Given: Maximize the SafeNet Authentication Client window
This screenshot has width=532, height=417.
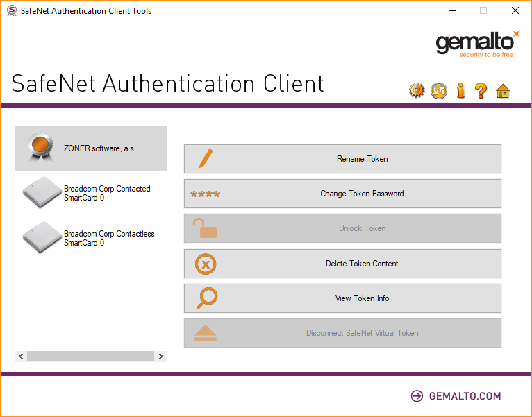Looking at the screenshot, I should (x=483, y=11).
